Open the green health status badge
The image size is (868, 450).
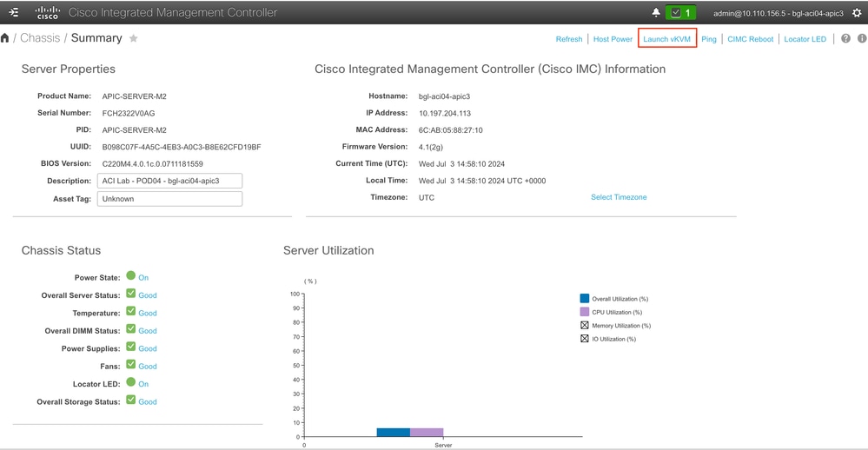click(679, 13)
